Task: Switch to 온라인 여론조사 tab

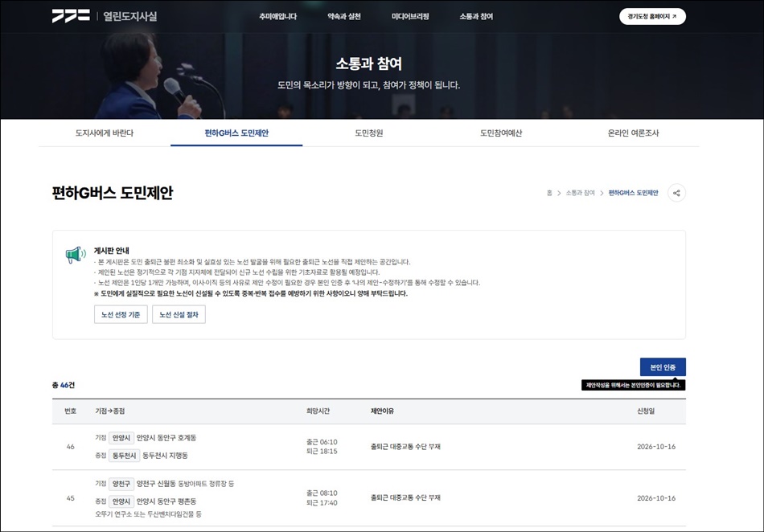Action: pos(633,133)
